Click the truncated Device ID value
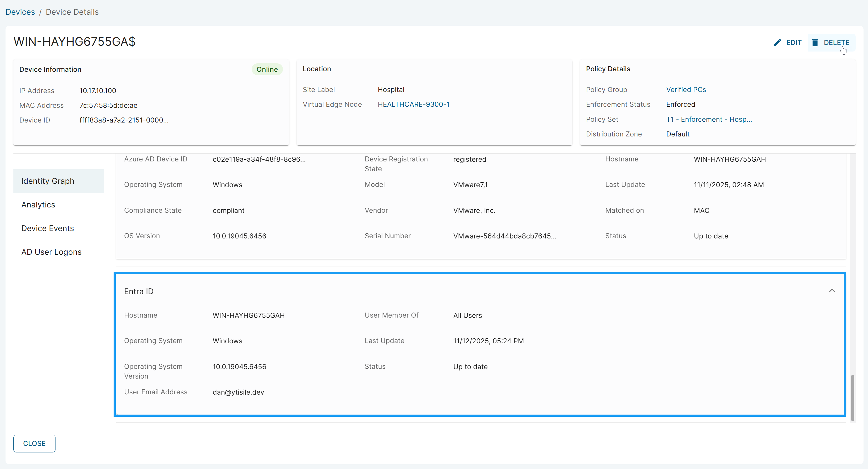This screenshot has width=868, height=469. click(x=124, y=120)
